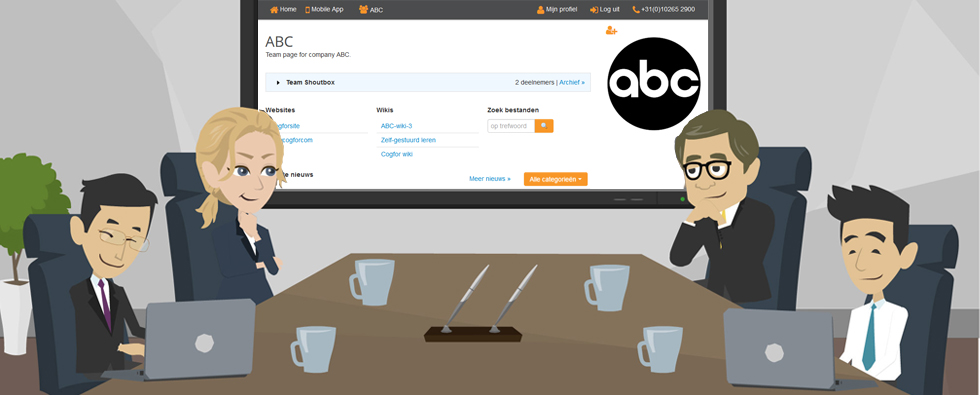This screenshot has width=980, height=395.
Task: Open the Mobile App phone icon
Action: click(308, 9)
